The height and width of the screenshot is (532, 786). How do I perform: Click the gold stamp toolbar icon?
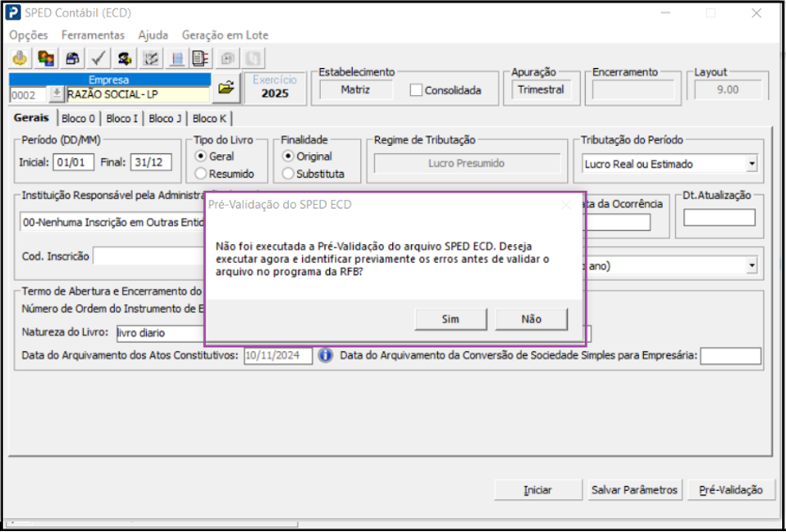point(21,58)
